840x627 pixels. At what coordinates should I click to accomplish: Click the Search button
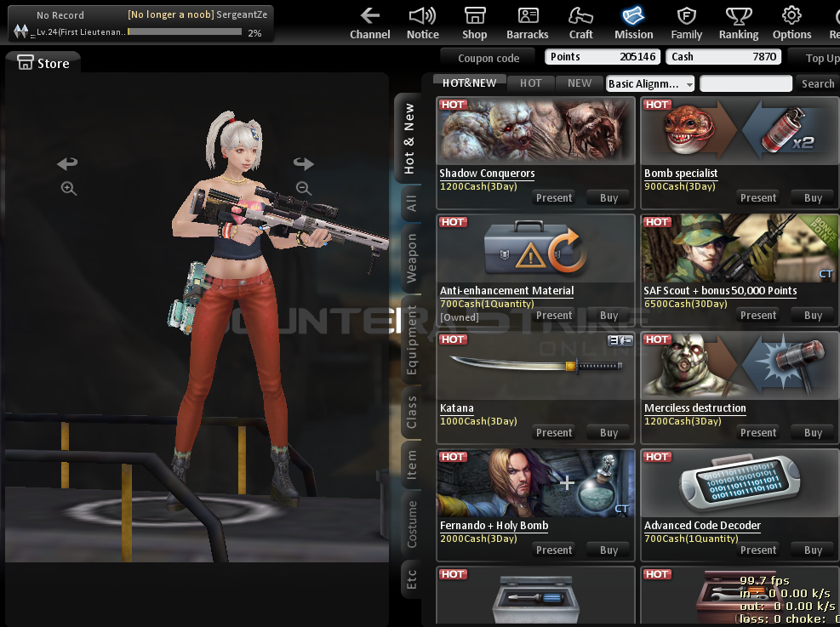818,83
